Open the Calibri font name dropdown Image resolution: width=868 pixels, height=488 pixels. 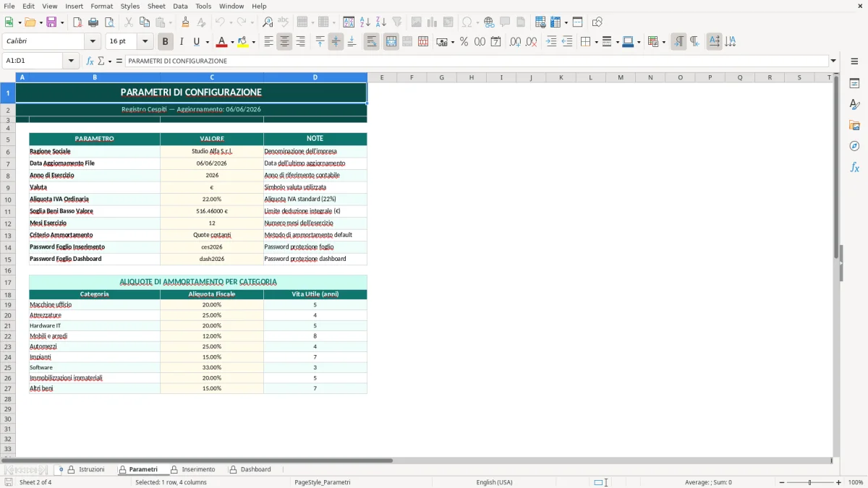92,42
